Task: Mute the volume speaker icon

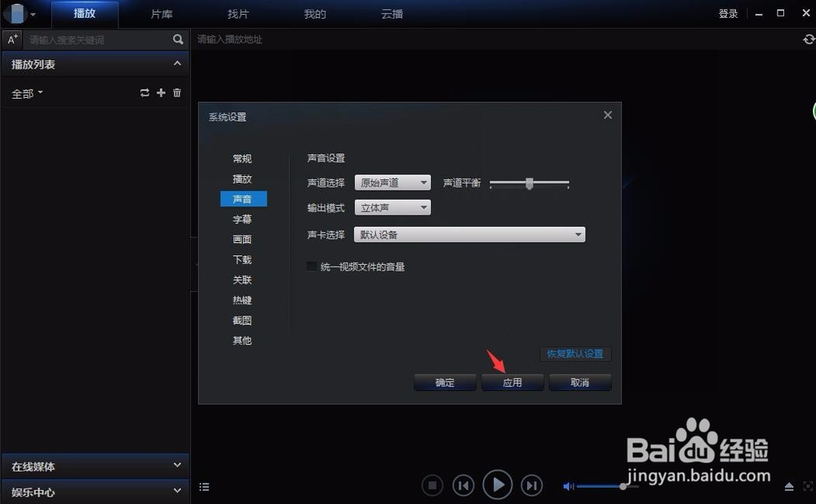Action: [x=568, y=486]
